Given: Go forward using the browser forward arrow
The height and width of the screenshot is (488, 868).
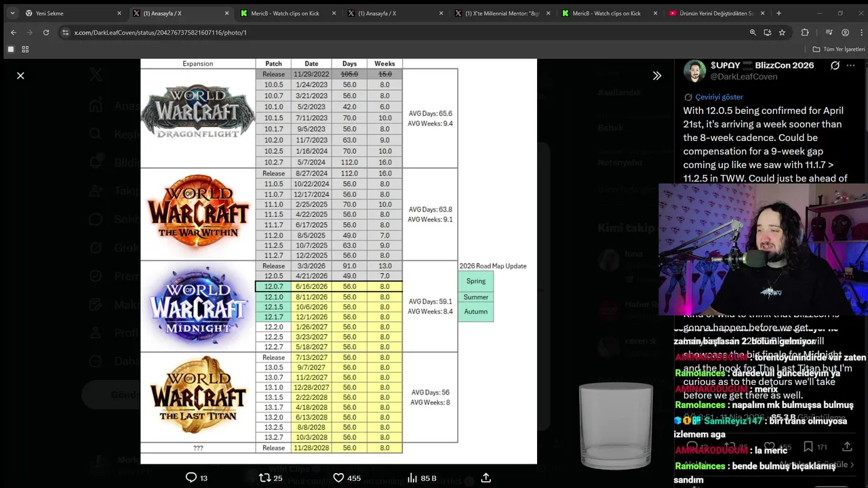Looking at the screenshot, I should click(30, 33).
